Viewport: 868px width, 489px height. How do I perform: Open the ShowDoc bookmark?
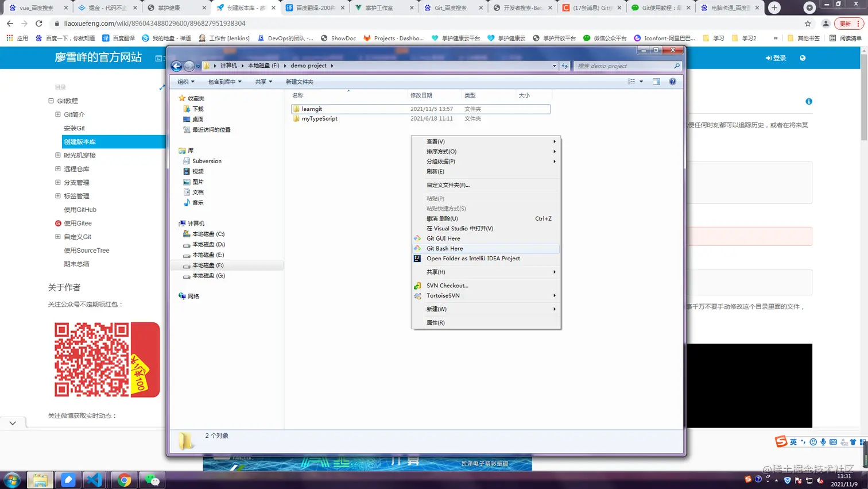[338, 38]
